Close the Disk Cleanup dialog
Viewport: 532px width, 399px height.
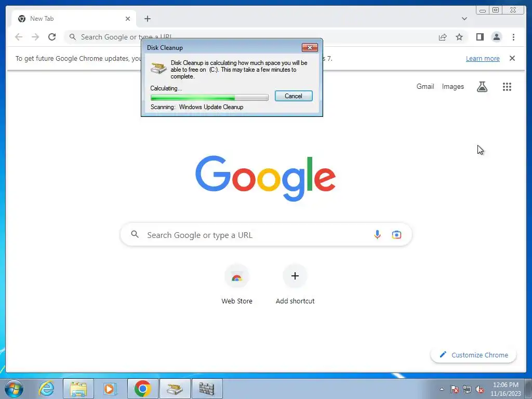point(310,47)
